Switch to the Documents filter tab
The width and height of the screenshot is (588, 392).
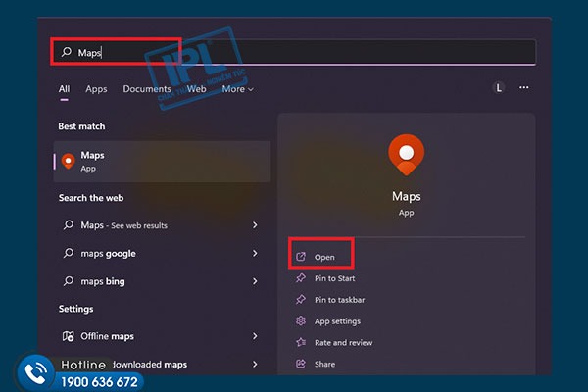(x=147, y=89)
